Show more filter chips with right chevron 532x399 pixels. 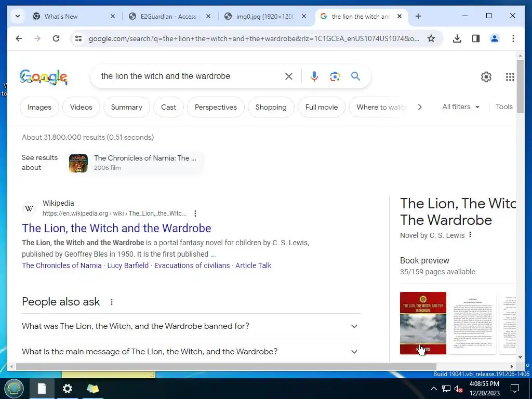(420, 107)
